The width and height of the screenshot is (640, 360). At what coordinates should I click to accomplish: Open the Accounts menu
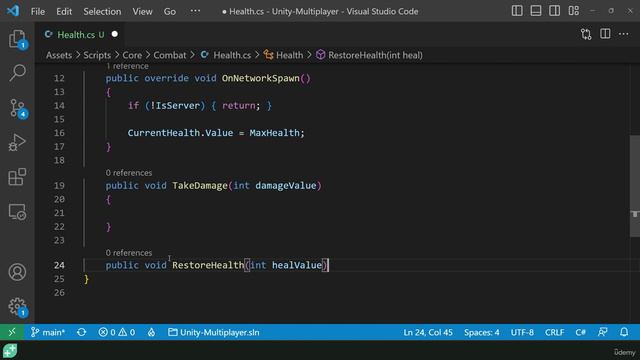click(x=17, y=272)
